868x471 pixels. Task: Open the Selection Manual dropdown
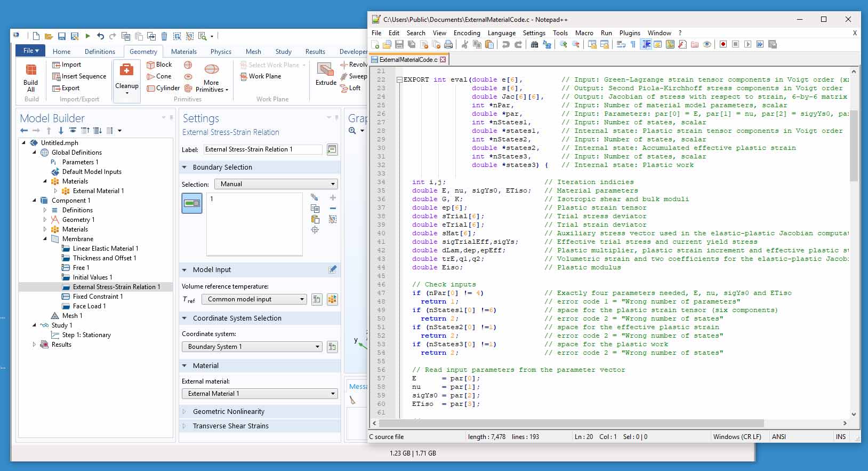click(x=276, y=184)
